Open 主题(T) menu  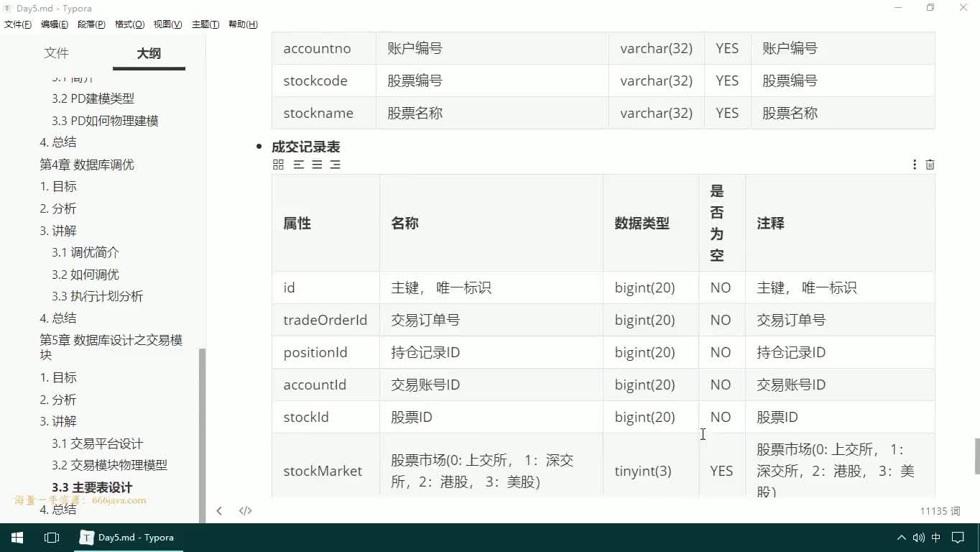point(205,24)
